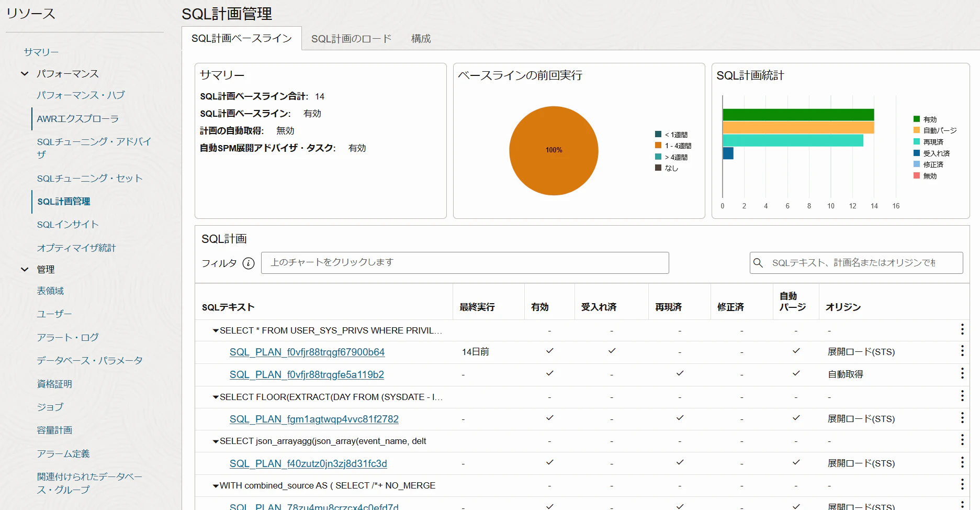Open plan SQL_PLAN_f0vfjr88trqgfe5a119b2

[307, 375]
